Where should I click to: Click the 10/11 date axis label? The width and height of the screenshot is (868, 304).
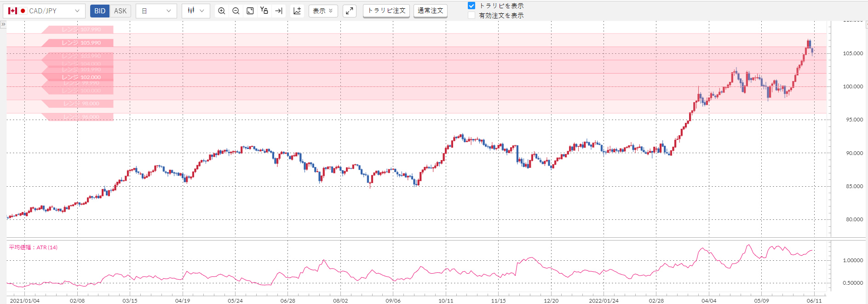[x=446, y=301]
